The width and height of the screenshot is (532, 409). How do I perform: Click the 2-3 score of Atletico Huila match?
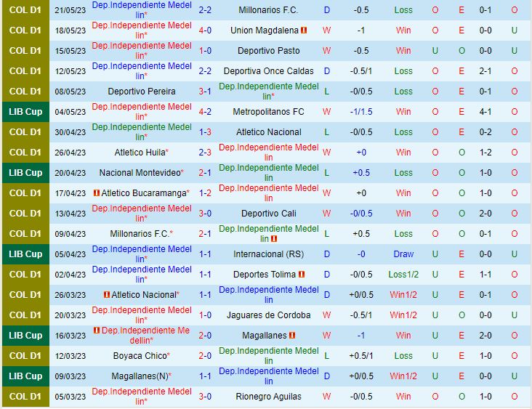pyautogui.click(x=205, y=153)
